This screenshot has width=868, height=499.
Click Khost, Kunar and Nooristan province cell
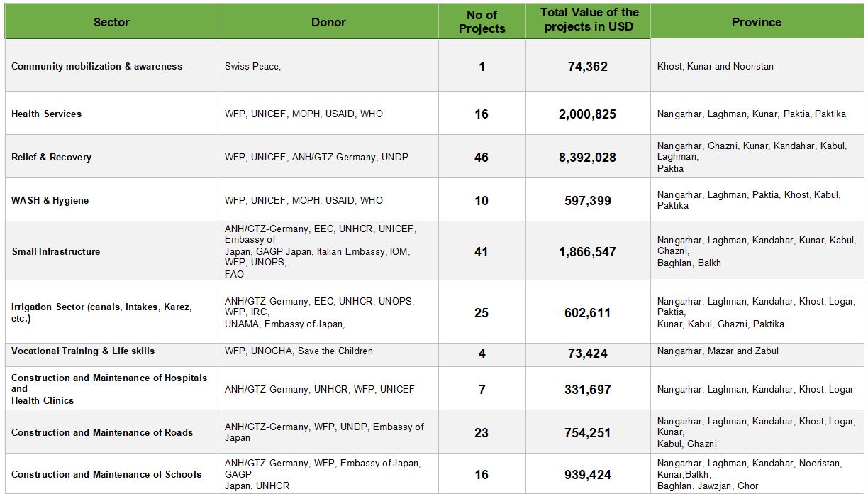pyautogui.click(x=757, y=66)
